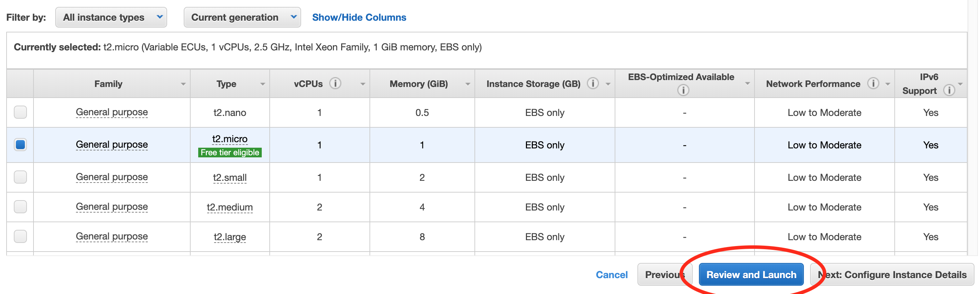The image size is (980, 294).
Task: Click the Review and Launch button
Action: pos(751,275)
